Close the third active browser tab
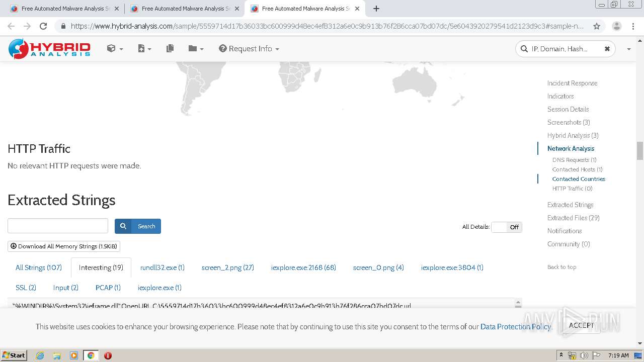644x362 pixels. pos(357,9)
